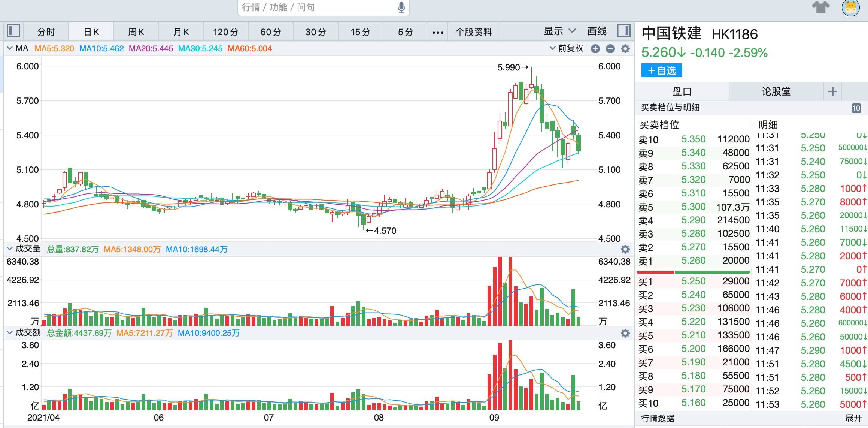Open volume (成交量) panel settings gear
Viewport: 868px width, 428px height.
(625, 249)
